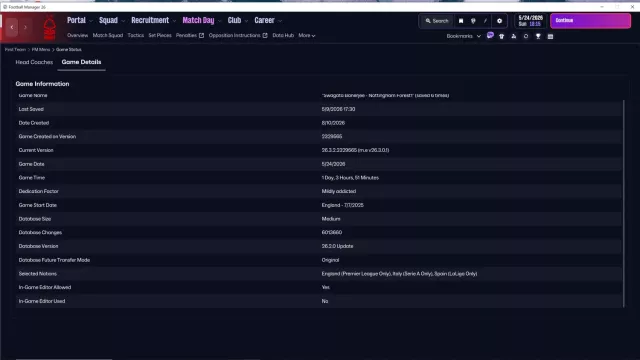Image resolution: width=640 pixels, height=360 pixels.
Task: Expand the More submenu dropdown
Action: (307, 36)
